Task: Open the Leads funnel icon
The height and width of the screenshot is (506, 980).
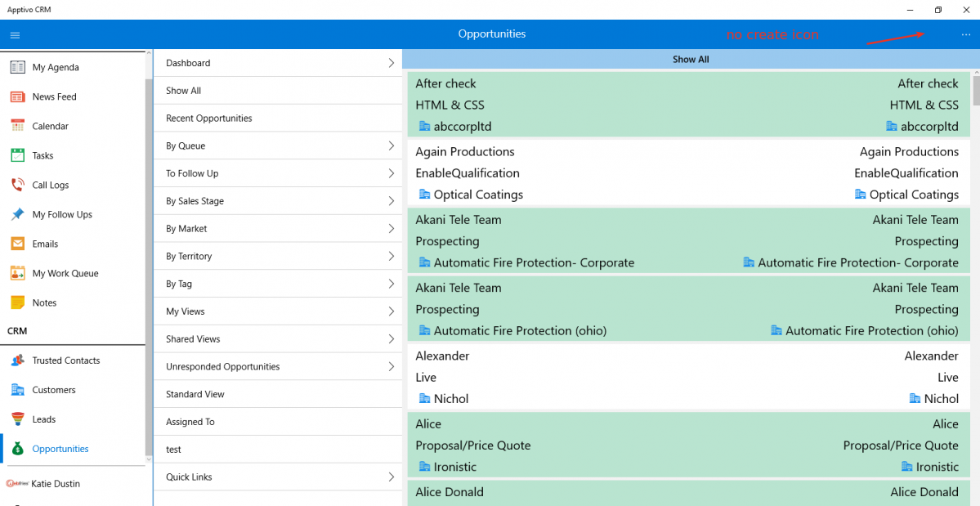Action: tap(17, 419)
